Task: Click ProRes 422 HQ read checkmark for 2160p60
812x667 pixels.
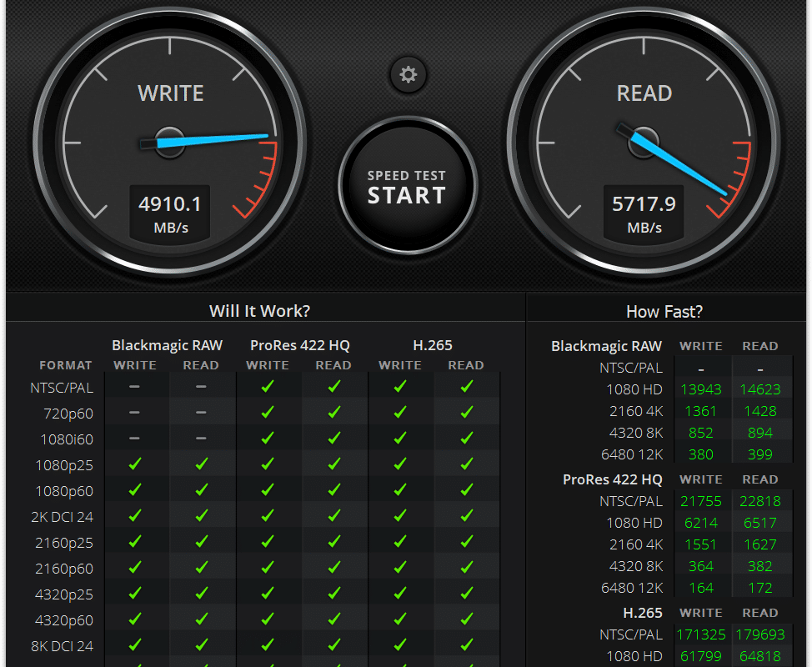Action: [x=334, y=567]
